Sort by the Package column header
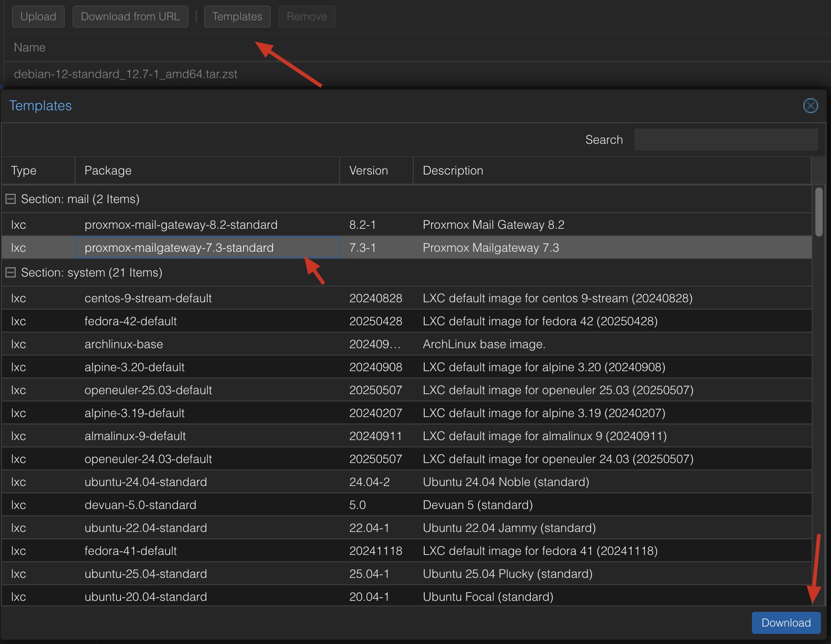 (207, 170)
